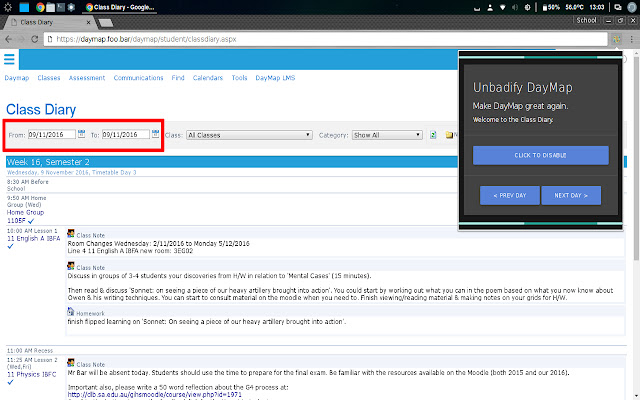Open the Classes menu
This screenshot has height=400, width=640.
49,77
